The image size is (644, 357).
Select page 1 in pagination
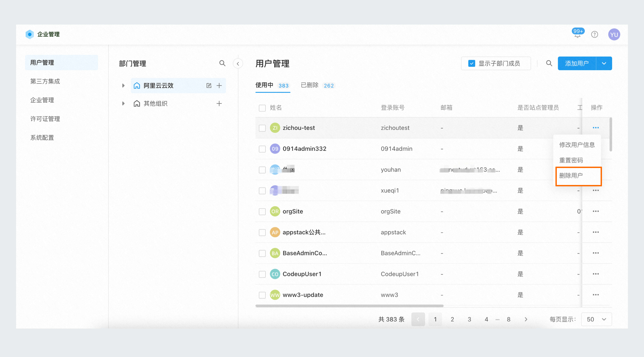[x=435, y=319]
